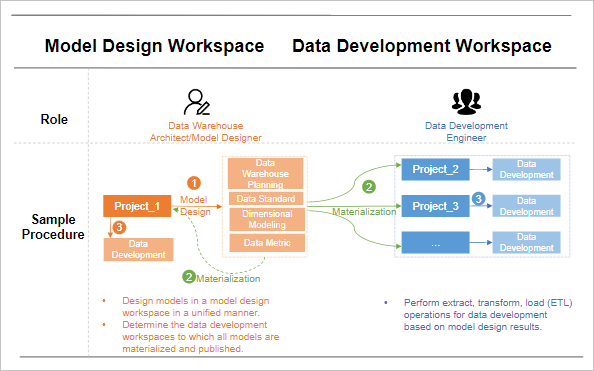Click the orange step 3 circle under Project_1

[x=119, y=227]
